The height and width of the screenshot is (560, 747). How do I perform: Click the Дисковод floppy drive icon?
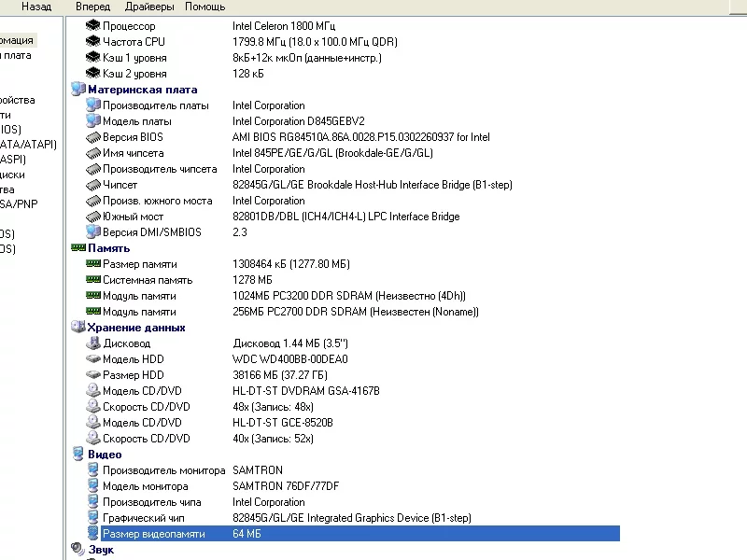[92, 343]
